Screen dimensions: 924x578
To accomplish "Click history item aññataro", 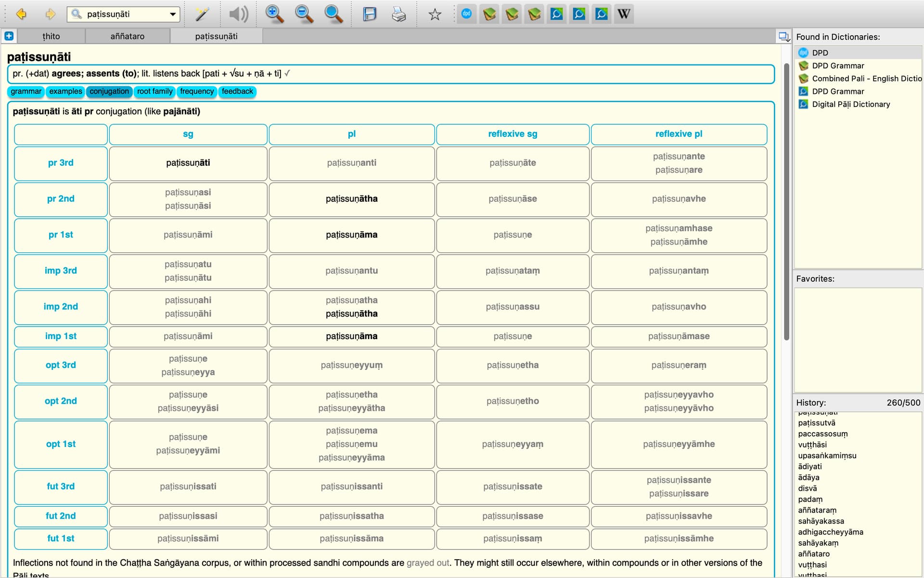I will [x=814, y=554].
